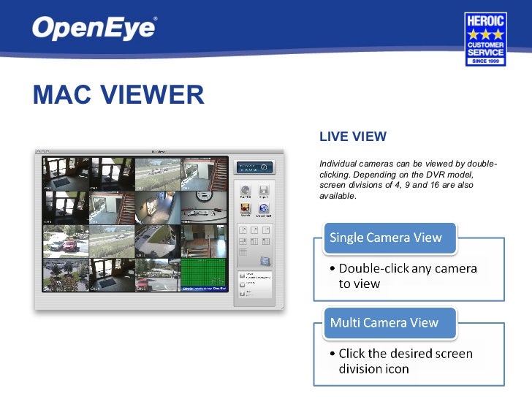Select CH2 dark glass door camera tile
Viewport: 532px width, 399px height.
click(x=112, y=174)
